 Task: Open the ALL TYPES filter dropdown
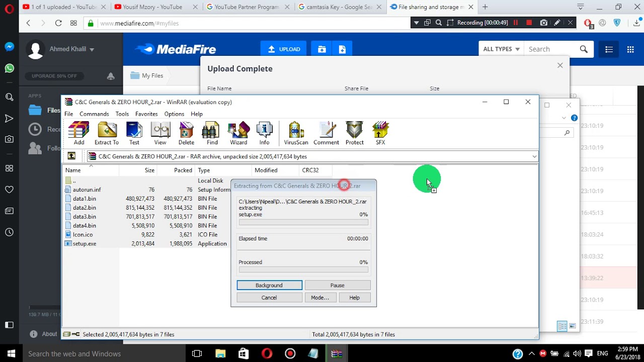501,49
